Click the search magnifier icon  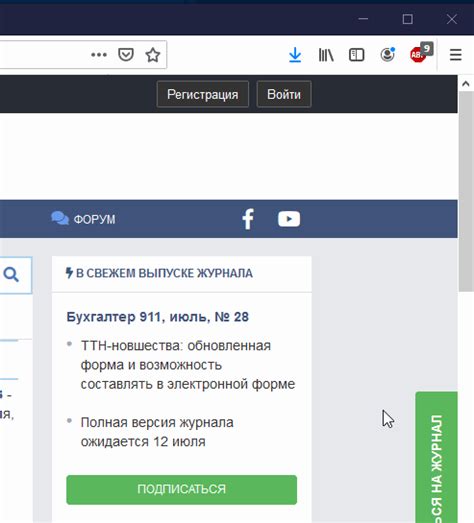[11, 275]
